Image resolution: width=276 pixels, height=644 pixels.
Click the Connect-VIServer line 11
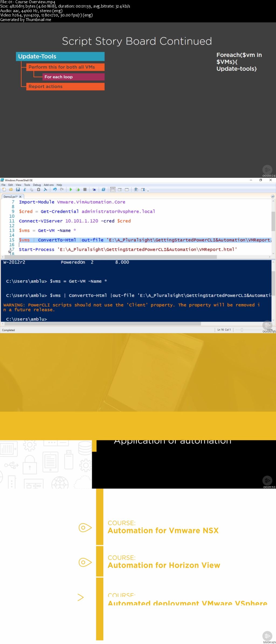pyautogui.click(x=75, y=221)
